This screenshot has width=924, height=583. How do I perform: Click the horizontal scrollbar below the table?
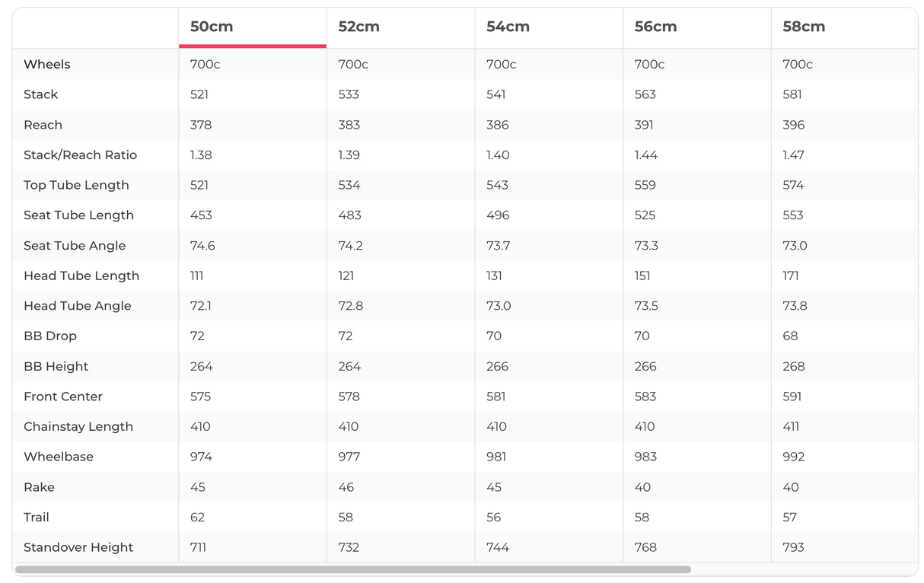[x=353, y=569]
